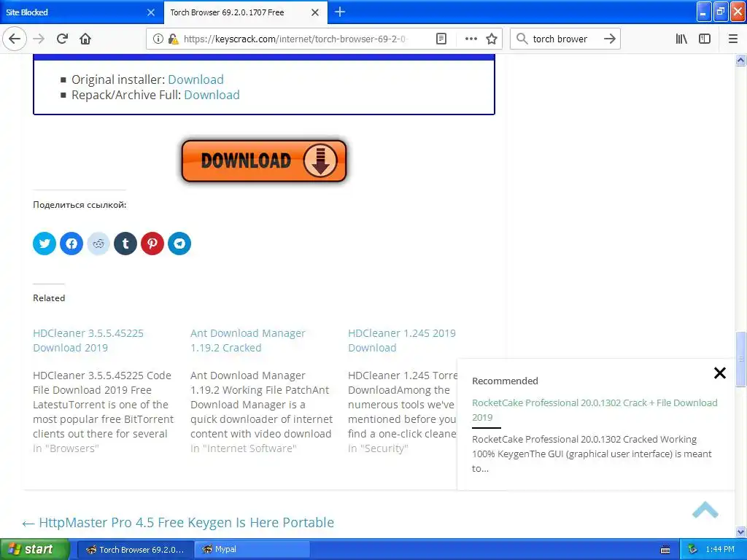Click the scroll-to-top chevron arrow
Screen dimensions: 747x560
[705, 510]
